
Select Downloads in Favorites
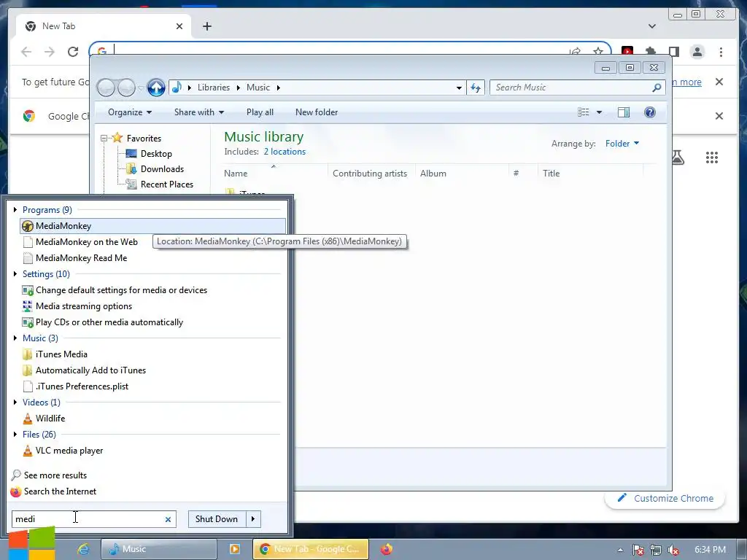click(x=155, y=169)
